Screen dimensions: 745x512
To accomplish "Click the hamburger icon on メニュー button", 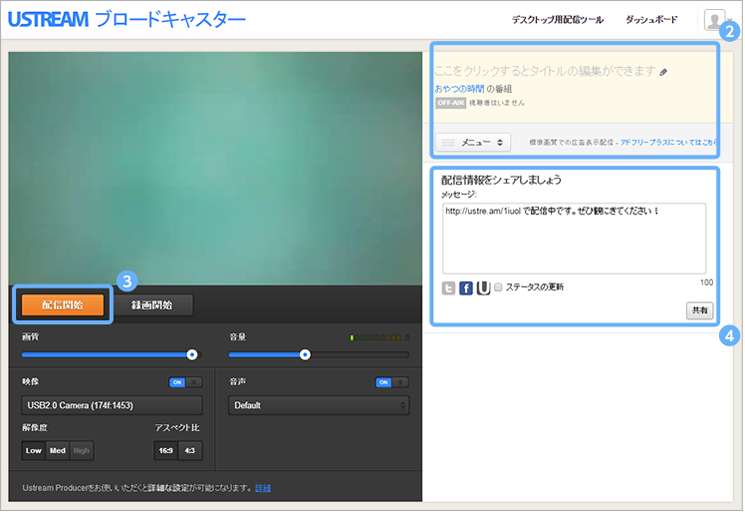I will [x=448, y=142].
